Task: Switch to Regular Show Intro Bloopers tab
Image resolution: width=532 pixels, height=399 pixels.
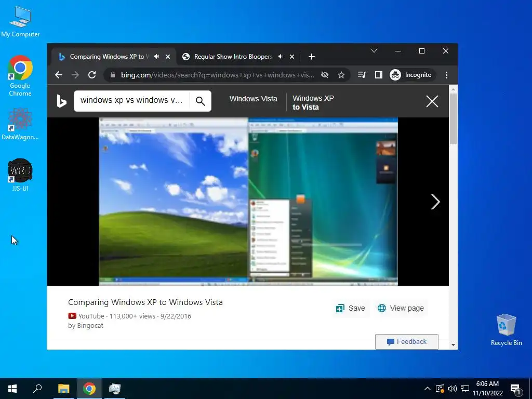Action: (233, 57)
